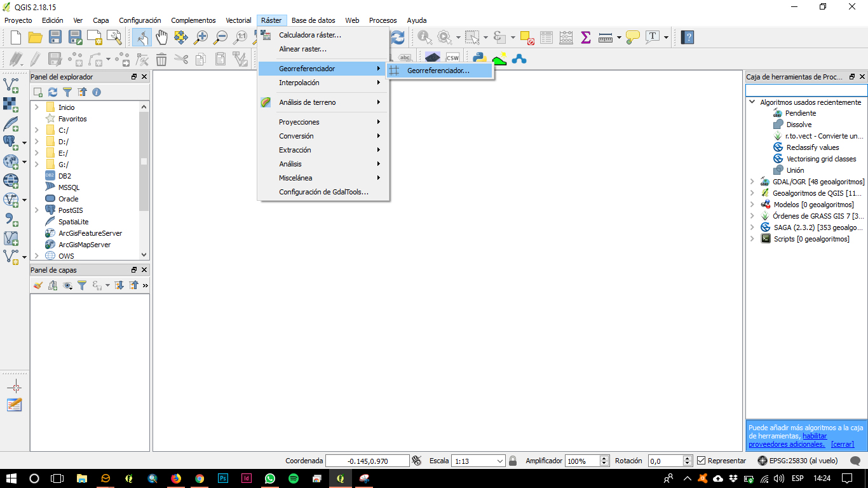Select the Identify Features tool
The height and width of the screenshot is (488, 868).
424,37
